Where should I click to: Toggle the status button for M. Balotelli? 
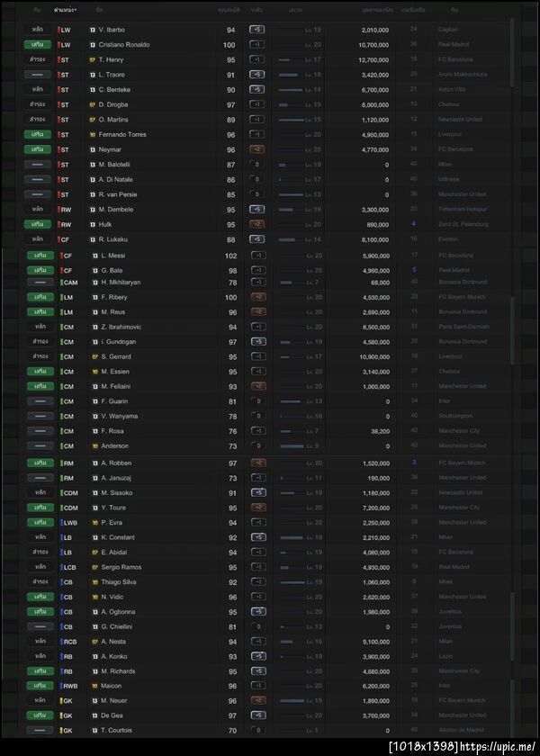(x=39, y=165)
